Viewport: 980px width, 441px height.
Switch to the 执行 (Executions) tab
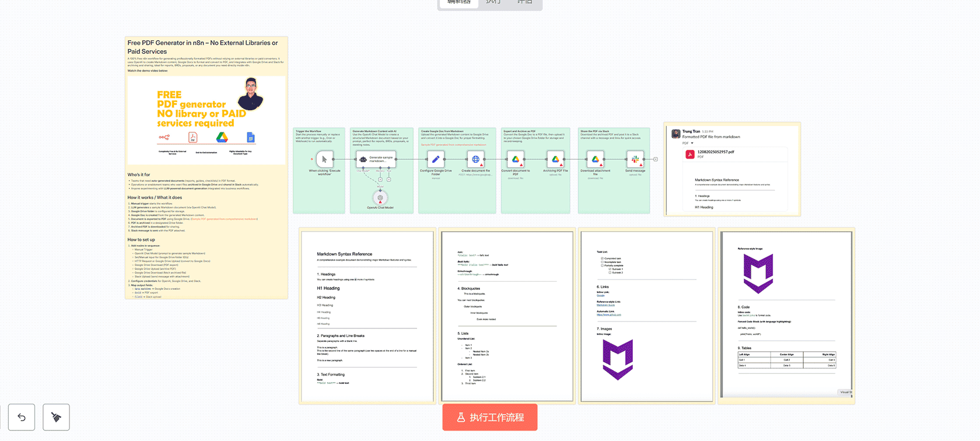(x=493, y=3)
